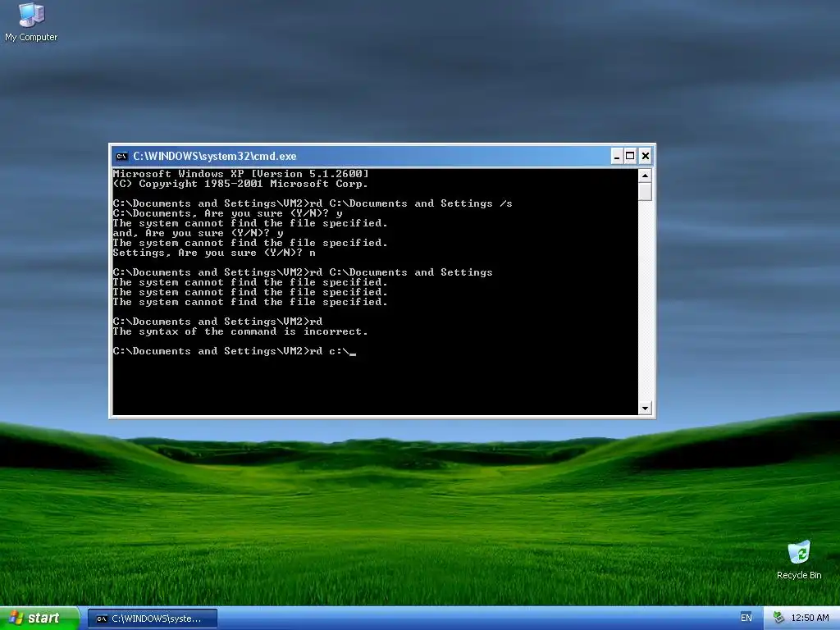Close the cmd.exe window
Viewport: 840px width, 630px height.
(645, 156)
